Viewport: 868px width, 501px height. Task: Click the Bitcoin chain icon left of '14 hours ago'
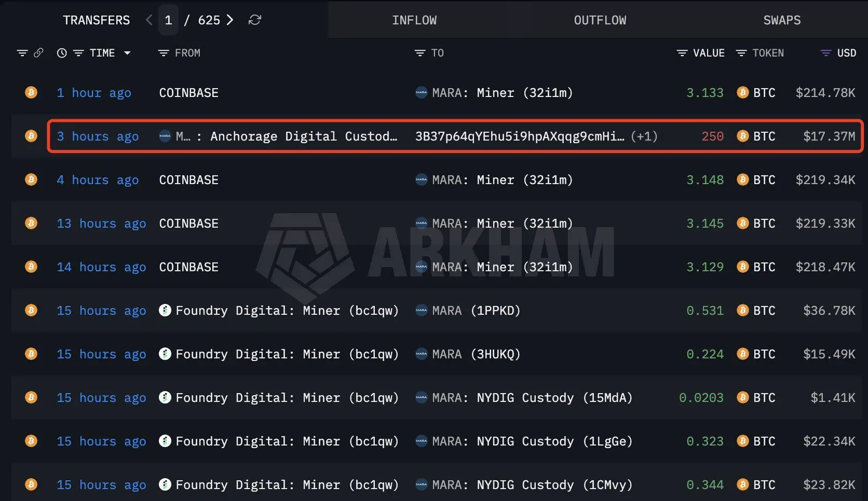(31, 267)
